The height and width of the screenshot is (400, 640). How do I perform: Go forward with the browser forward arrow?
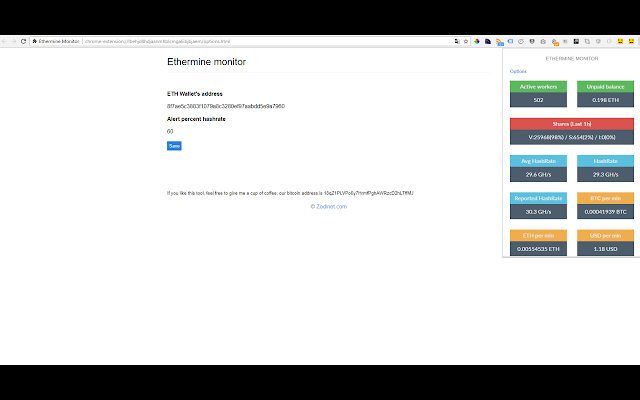13,41
